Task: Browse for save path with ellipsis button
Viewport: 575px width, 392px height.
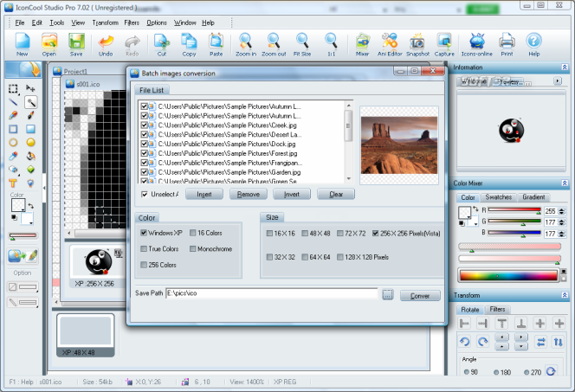Action: tap(388, 294)
